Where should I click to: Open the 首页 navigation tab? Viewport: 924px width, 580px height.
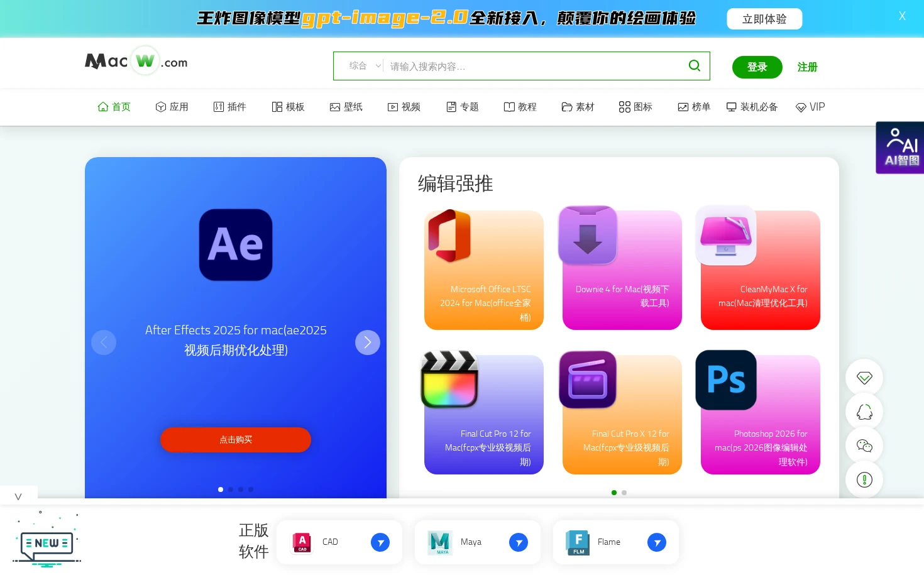point(114,107)
